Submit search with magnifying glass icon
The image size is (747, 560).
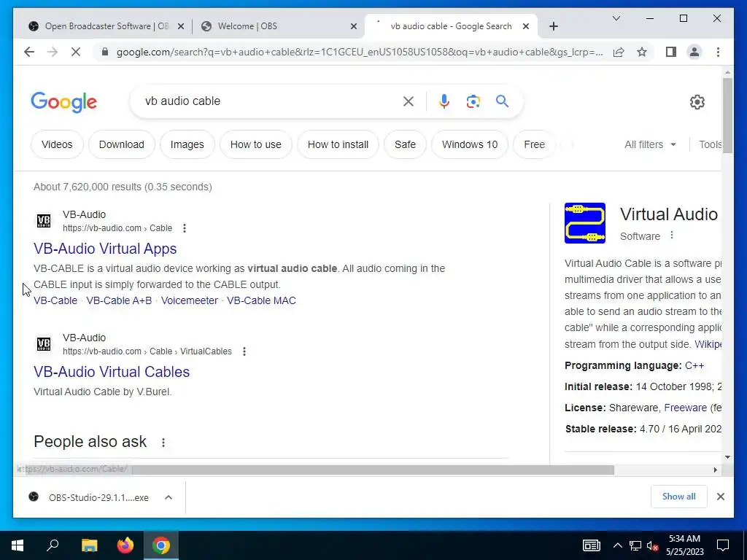(x=502, y=101)
